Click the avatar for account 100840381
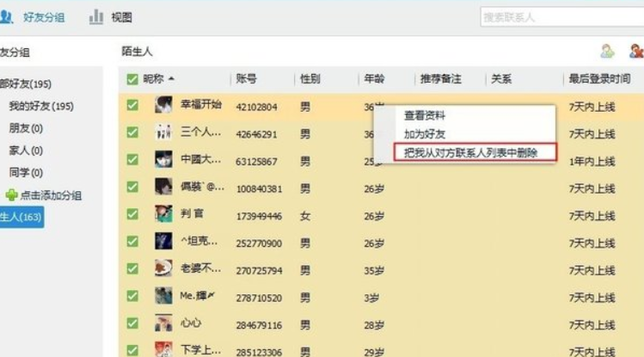The height and width of the screenshot is (357, 644). (x=163, y=187)
